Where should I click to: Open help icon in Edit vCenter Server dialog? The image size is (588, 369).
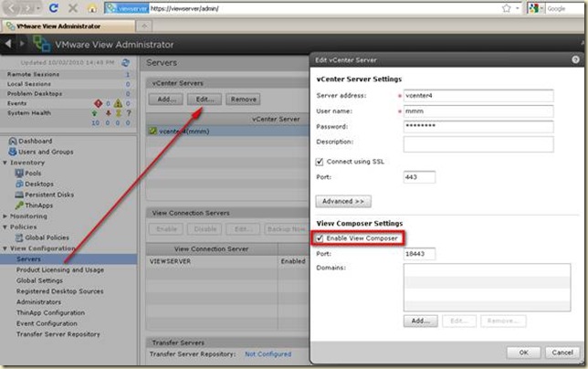(x=575, y=59)
